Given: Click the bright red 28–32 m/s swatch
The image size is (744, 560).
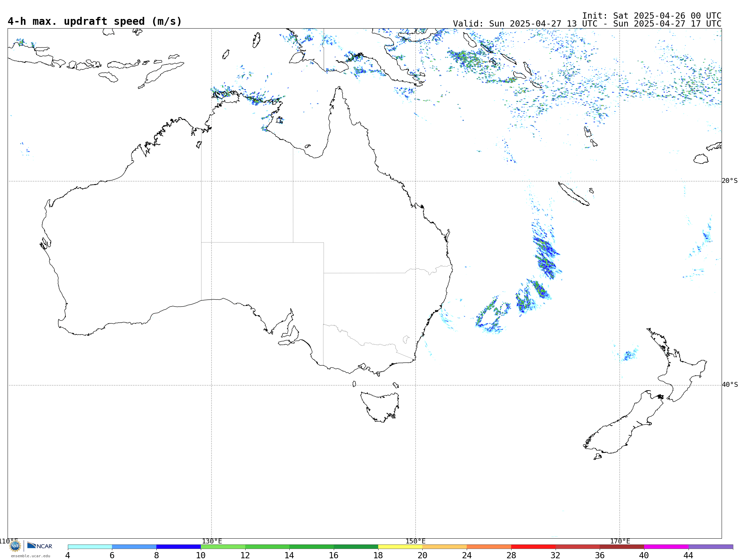Looking at the screenshot, I should 533,547.
